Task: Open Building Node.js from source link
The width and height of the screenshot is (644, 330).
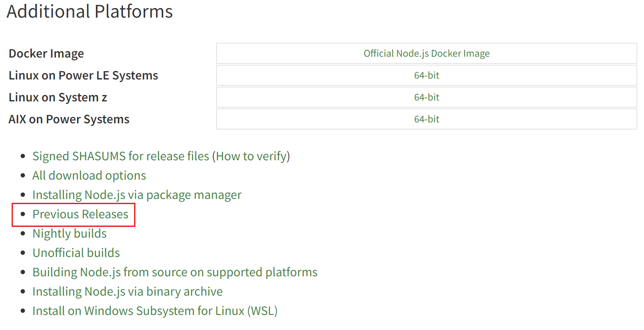Action: (x=175, y=272)
